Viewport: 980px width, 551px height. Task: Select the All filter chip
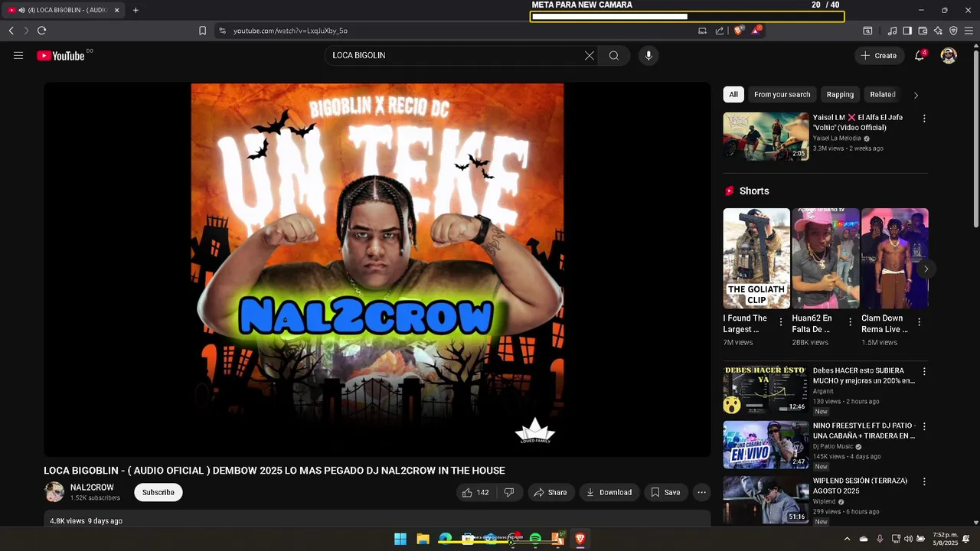733,94
